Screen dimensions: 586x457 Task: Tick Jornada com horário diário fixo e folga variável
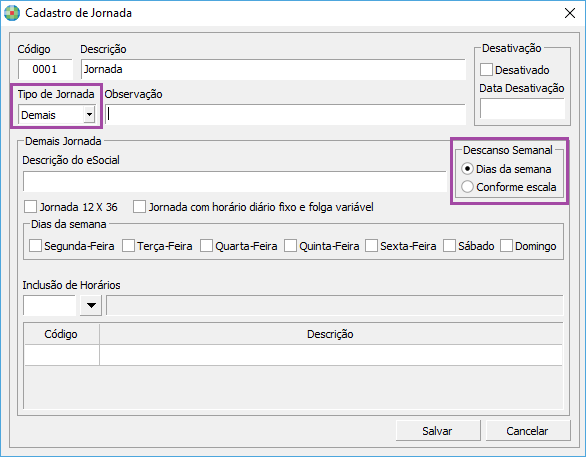pos(139,207)
